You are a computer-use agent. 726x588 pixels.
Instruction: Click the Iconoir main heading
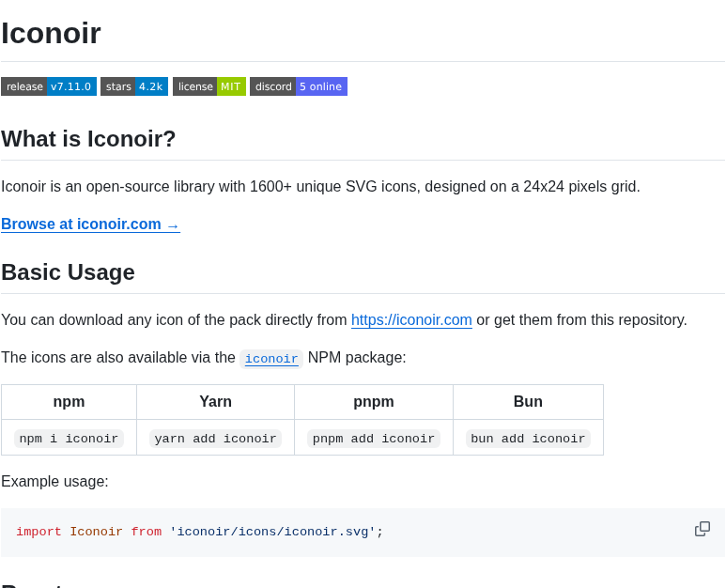click(x=51, y=33)
